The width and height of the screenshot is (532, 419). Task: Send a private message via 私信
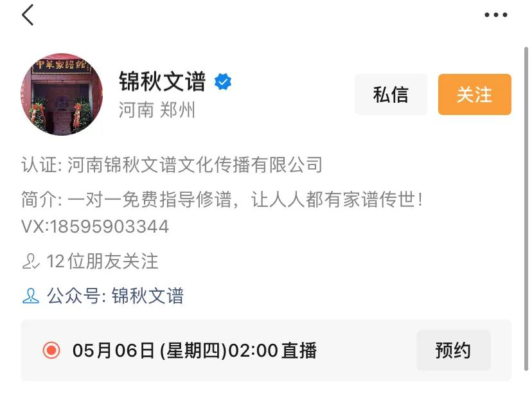(x=391, y=94)
